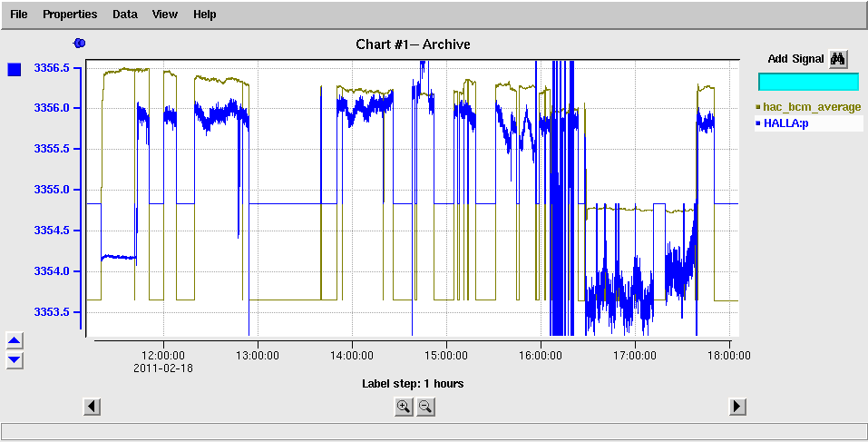Click the binoculars Add Signal icon

838,59
